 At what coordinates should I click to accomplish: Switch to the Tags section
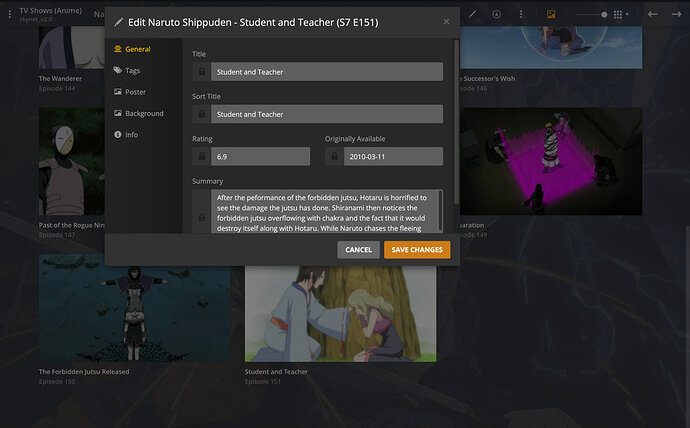coord(127,70)
